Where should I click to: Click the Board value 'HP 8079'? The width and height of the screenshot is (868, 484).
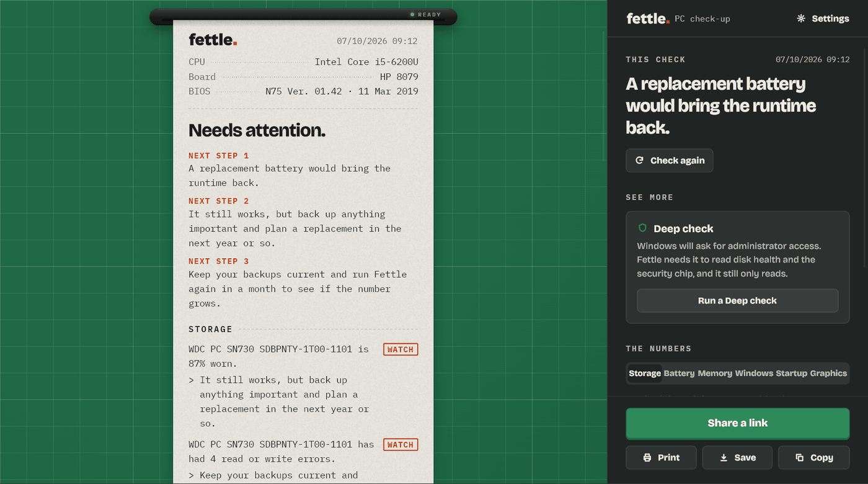(399, 77)
